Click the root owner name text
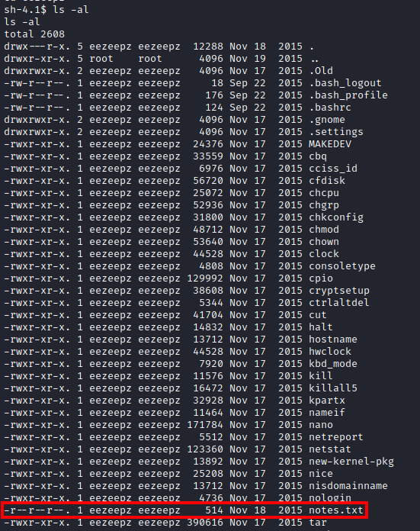This screenshot has width=420, height=531. [x=101, y=59]
